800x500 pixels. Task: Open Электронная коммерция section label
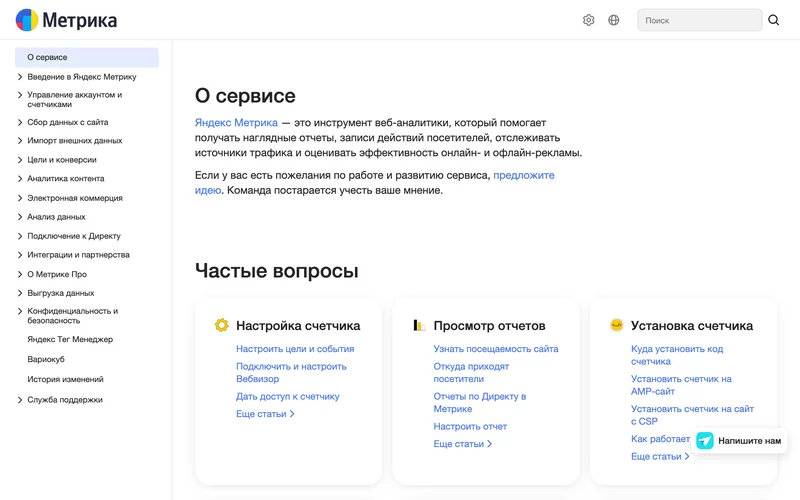tap(75, 198)
